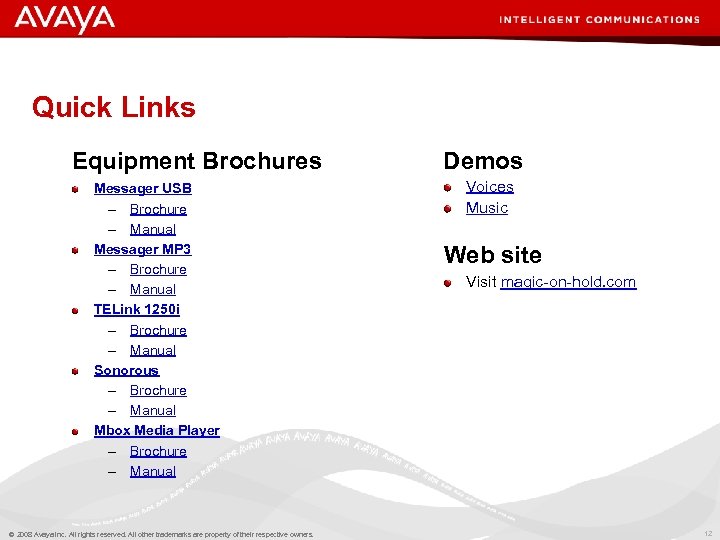Open Manual link under Messager USB
Viewport: 720px width, 540px height.
[x=153, y=229]
